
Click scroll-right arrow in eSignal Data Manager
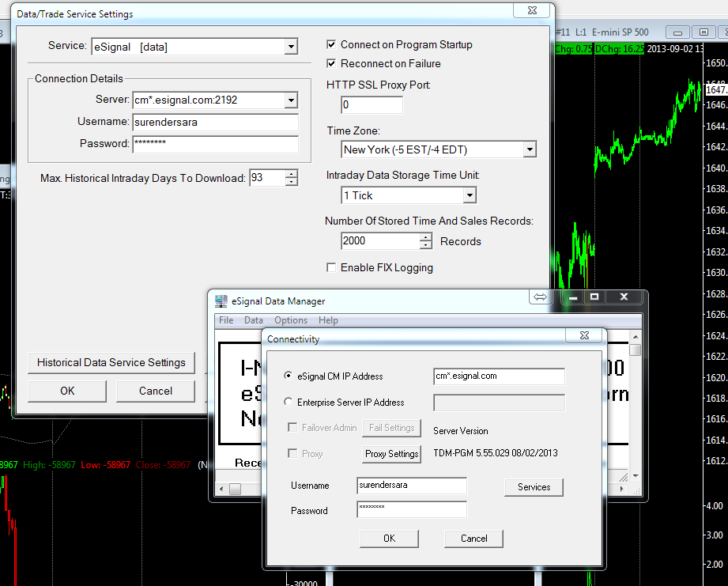tap(621, 489)
